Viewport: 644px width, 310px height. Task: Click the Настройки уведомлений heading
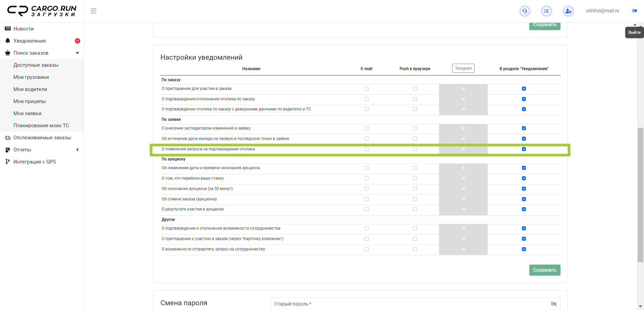coord(201,57)
